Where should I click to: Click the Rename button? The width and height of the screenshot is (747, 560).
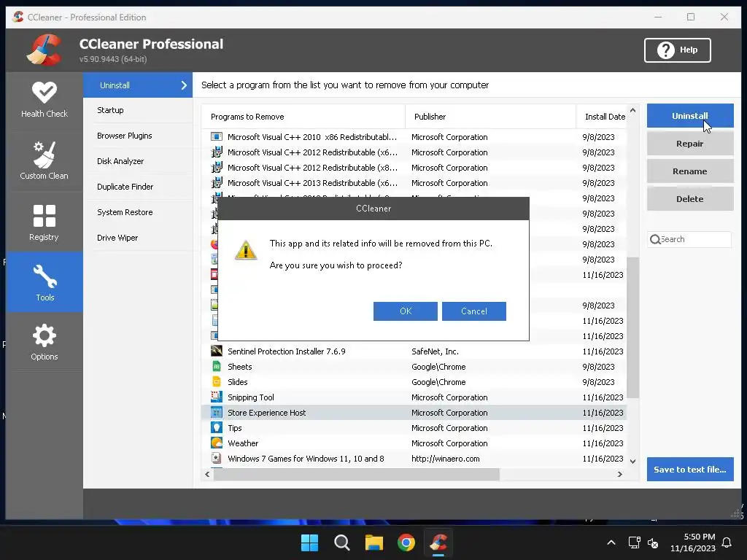coord(690,171)
